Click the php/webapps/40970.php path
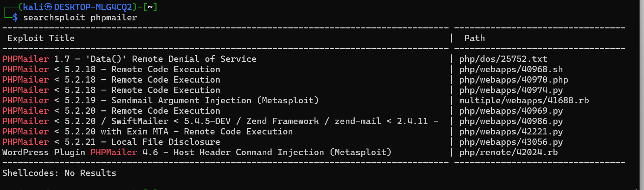 [x=513, y=80]
